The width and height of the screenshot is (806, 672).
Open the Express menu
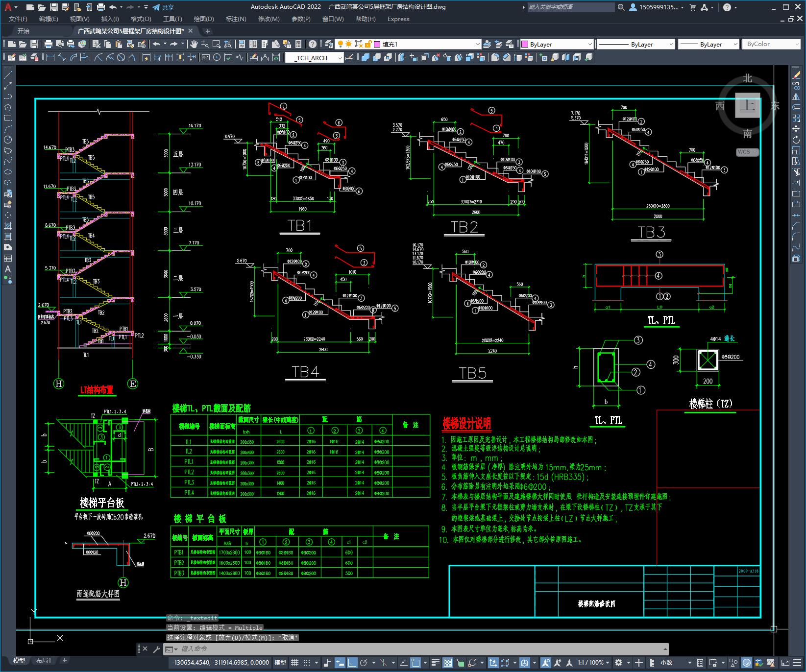pyautogui.click(x=398, y=19)
